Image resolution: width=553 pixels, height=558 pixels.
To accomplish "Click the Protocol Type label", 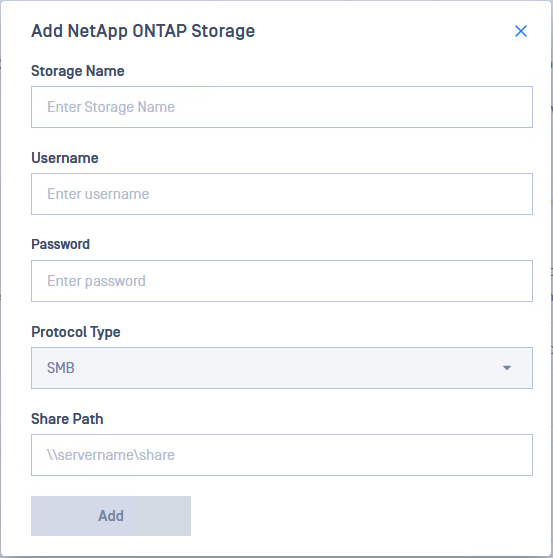I will [76, 332].
